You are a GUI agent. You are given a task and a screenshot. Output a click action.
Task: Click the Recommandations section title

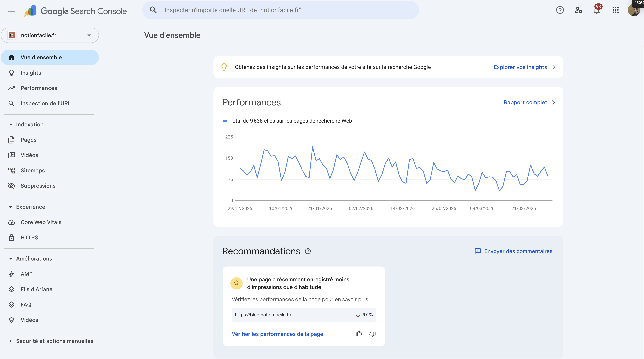click(x=261, y=251)
